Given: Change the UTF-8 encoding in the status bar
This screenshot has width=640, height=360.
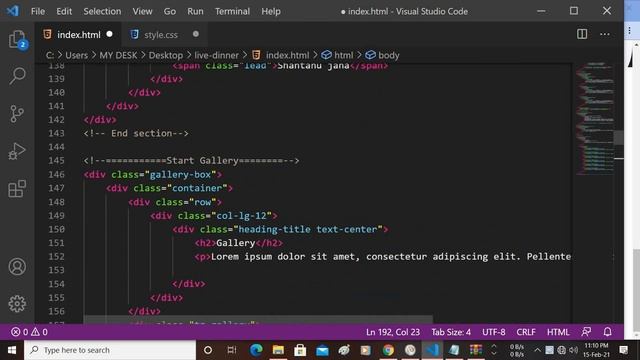Looking at the screenshot, I should 493,332.
